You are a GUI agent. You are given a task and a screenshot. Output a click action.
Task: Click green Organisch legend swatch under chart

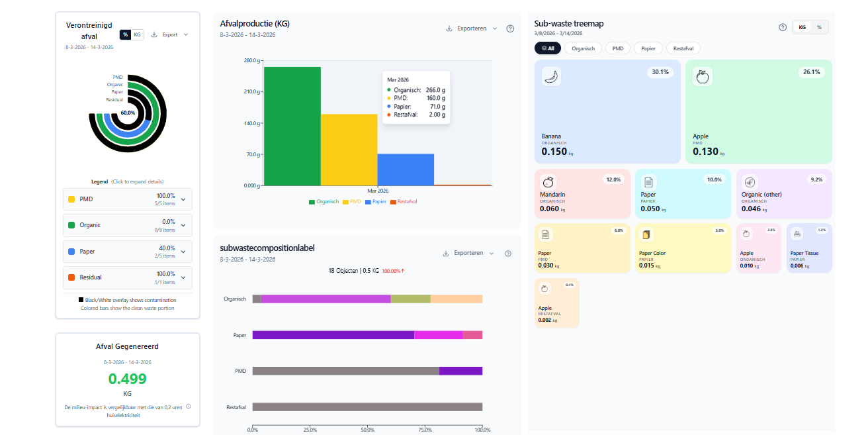(x=312, y=201)
